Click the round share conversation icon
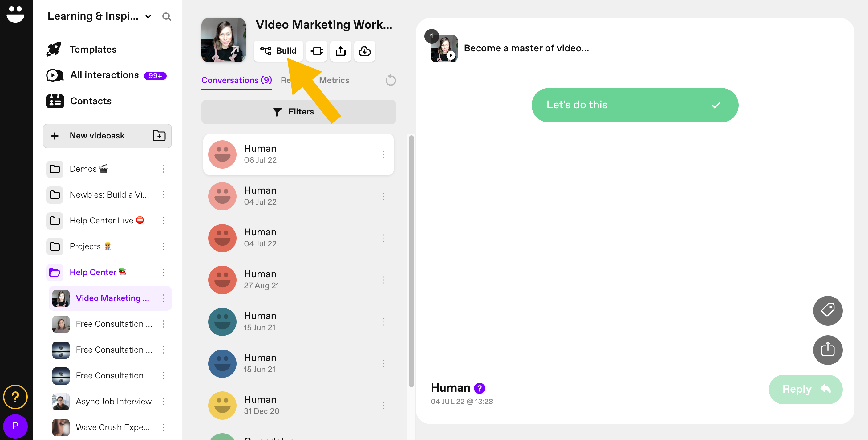The width and height of the screenshot is (868, 440). [x=828, y=350]
